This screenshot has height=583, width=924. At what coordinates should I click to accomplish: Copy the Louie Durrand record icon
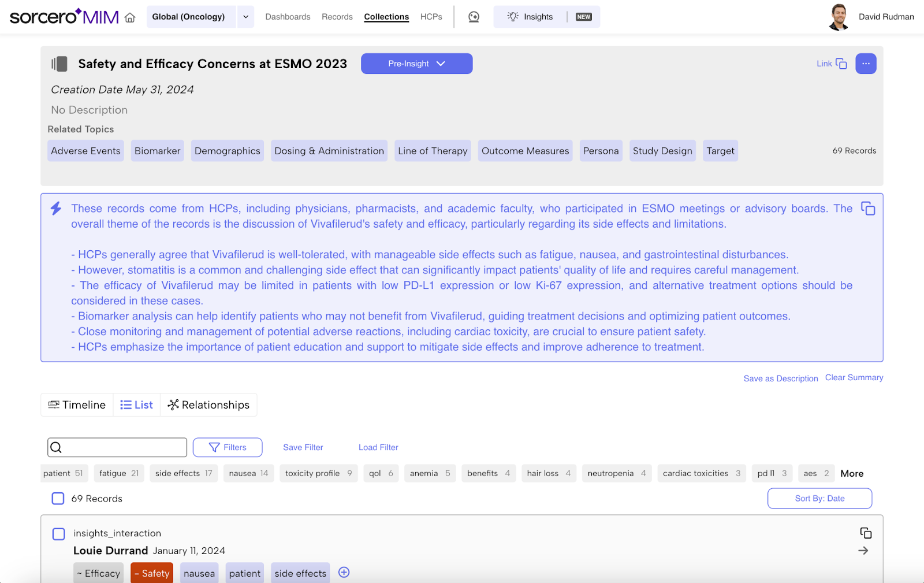coord(866,533)
